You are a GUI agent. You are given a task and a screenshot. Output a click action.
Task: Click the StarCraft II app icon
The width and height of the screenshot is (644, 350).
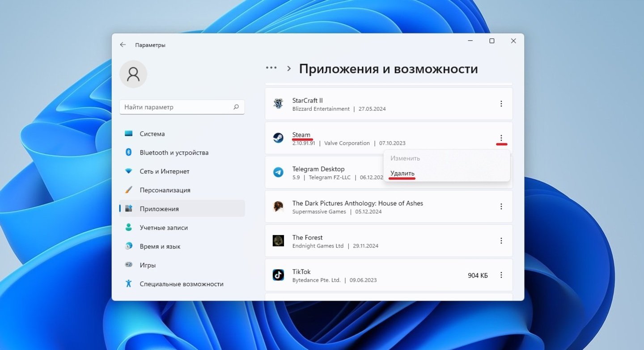pos(278,104)
